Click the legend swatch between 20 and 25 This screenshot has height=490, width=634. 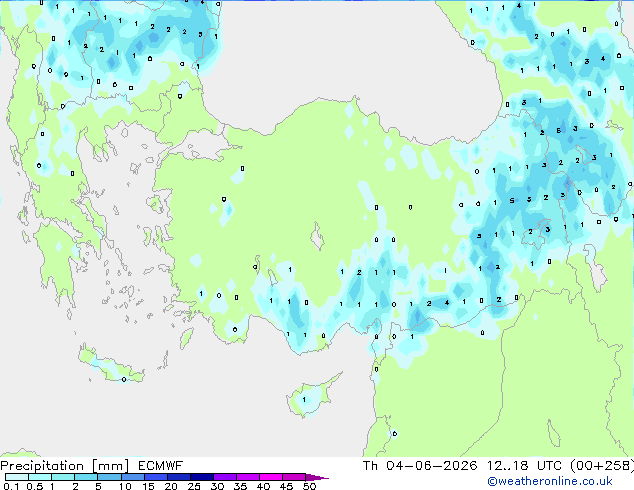[x=178, y=477]
